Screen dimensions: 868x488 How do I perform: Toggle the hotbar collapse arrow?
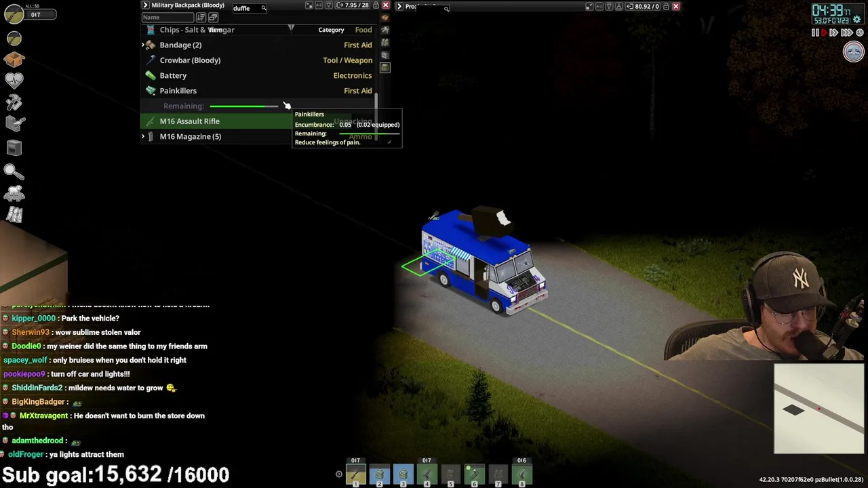tap(339, 474)
